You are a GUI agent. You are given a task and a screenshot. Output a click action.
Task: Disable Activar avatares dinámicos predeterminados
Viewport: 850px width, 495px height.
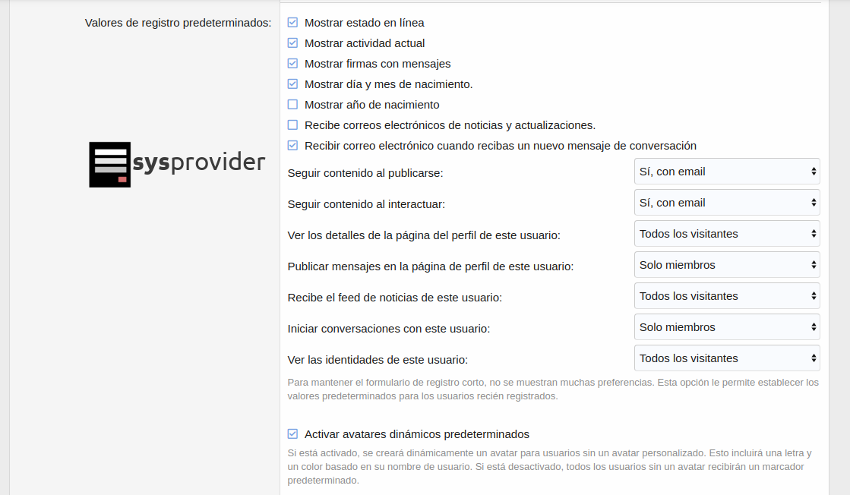[x=293, y=434]
